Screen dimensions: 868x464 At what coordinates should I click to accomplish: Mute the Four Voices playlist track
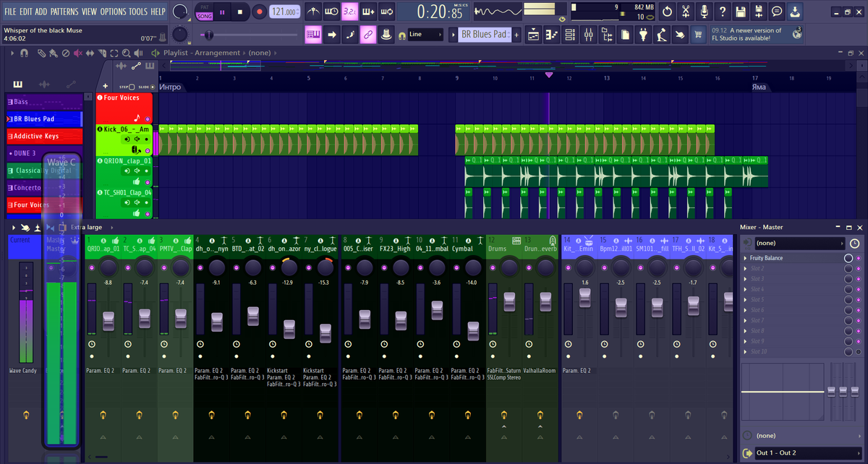(x=148, y=119)
